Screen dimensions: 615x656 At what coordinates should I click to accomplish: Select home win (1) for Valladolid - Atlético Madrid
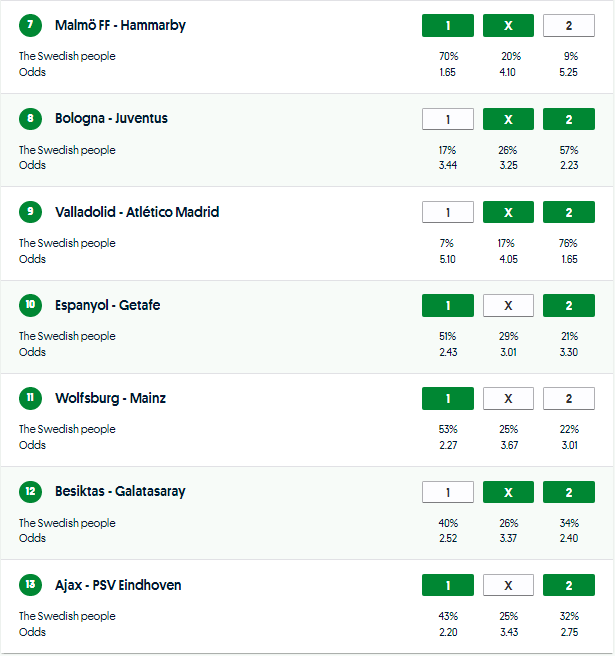point(448,213)
